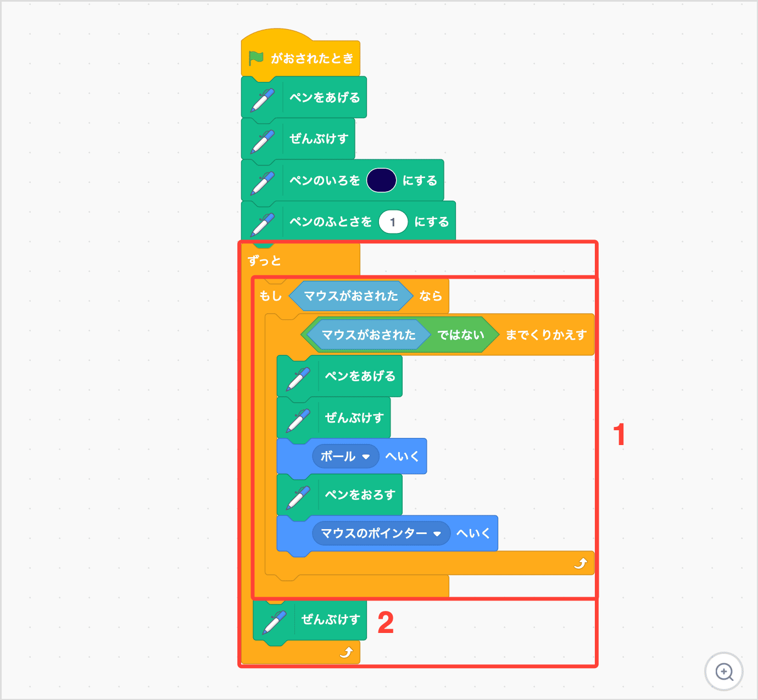This screenshot has height=700, width=758.
Task: Click the green flag icon on the hat block
Action: tap(256, 58)
